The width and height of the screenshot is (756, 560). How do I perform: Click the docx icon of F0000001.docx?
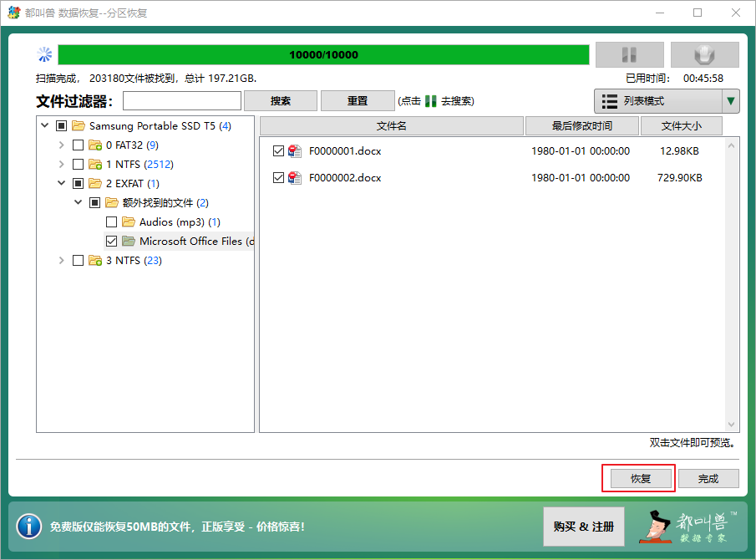[x=295, y=151]
